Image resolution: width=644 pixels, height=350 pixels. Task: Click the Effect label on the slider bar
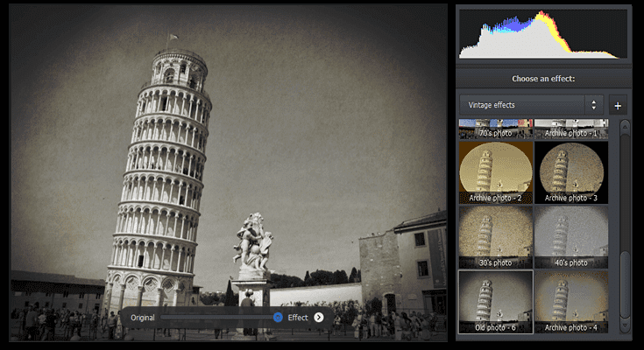click(298, 318)
